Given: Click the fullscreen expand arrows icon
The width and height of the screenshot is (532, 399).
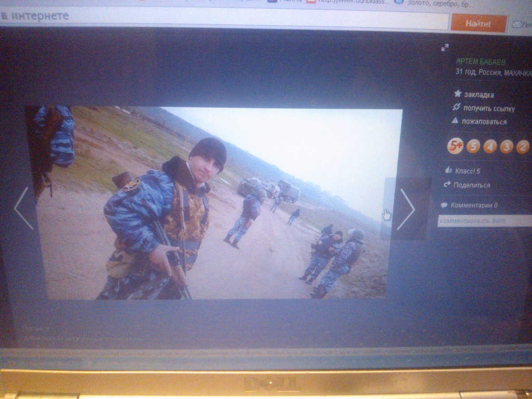Looking at the screenshot, I should [x=445, y=47].
